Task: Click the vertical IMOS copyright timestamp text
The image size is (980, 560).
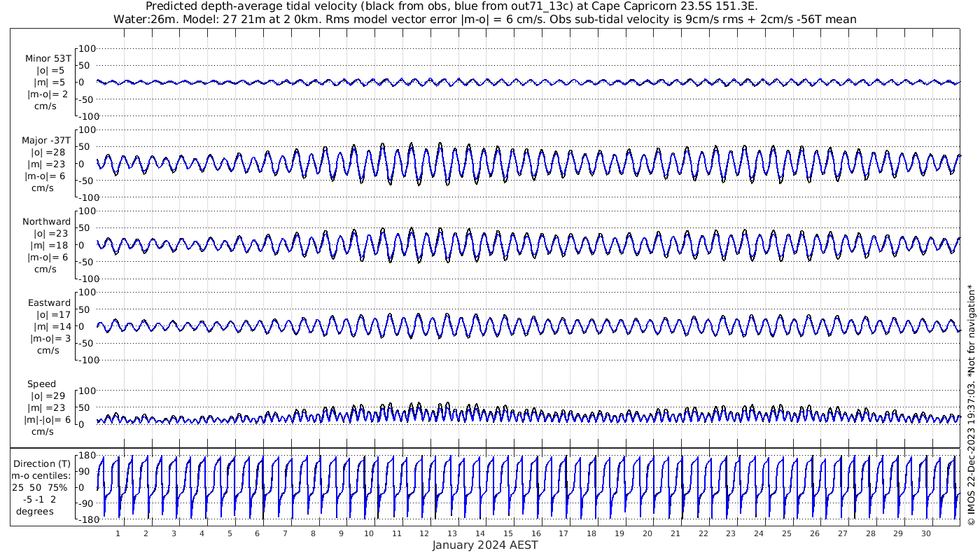Action: 971,405
